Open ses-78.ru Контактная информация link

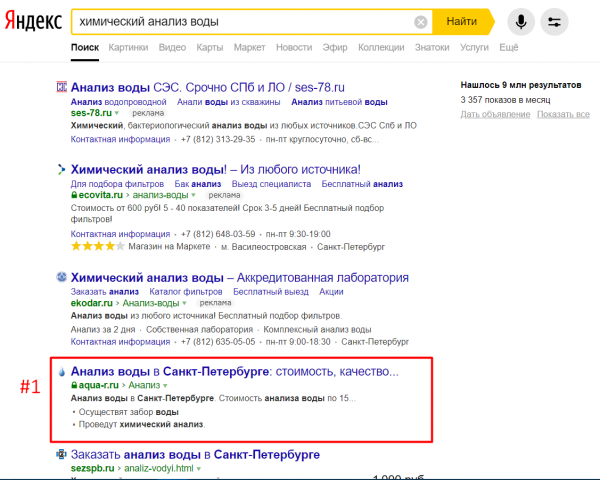click(x=120, y=139)
